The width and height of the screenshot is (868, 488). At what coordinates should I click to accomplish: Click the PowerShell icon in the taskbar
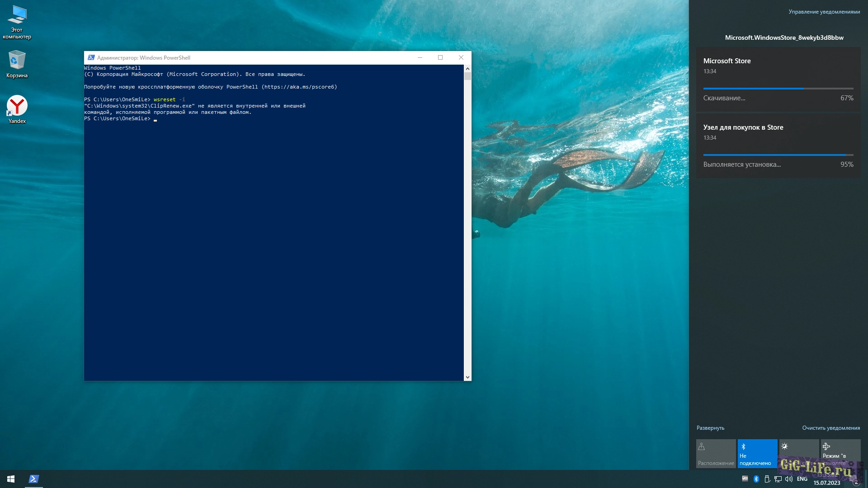[34, 479]
